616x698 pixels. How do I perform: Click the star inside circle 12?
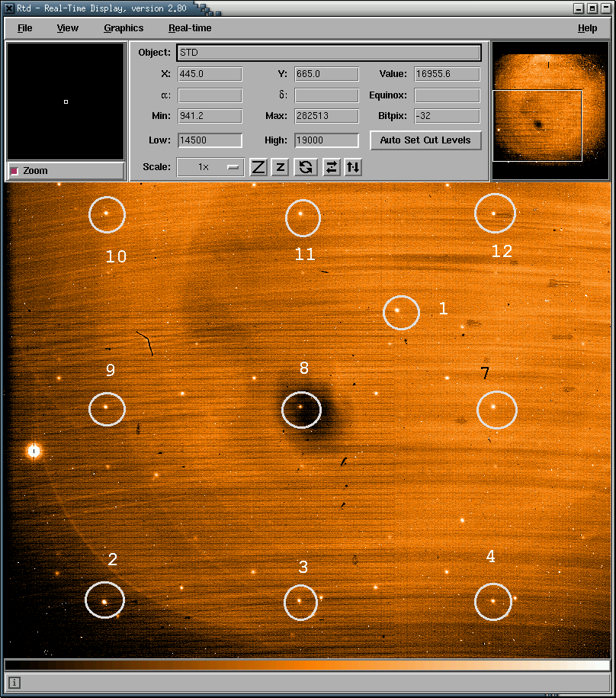(x=493, y=214)
